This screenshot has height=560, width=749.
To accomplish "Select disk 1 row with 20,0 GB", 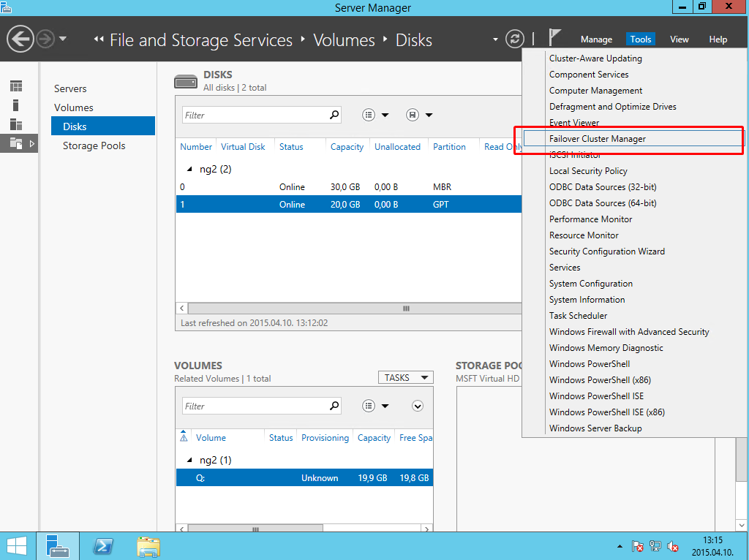I will pos(349,204).
